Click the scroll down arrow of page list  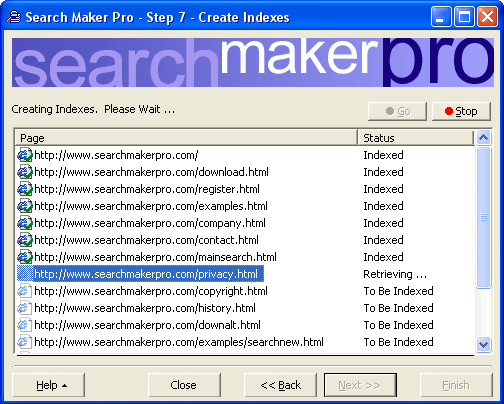click(x=483, y=344)
